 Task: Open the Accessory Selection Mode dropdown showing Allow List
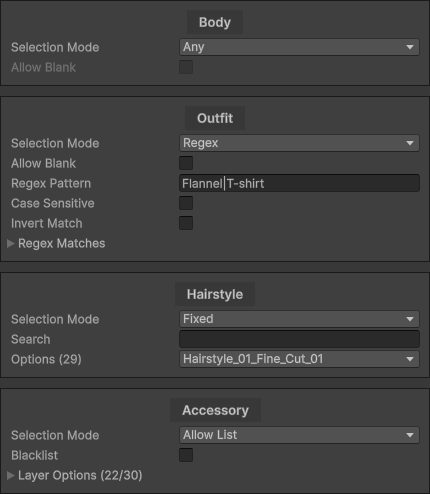coord(299,435)
